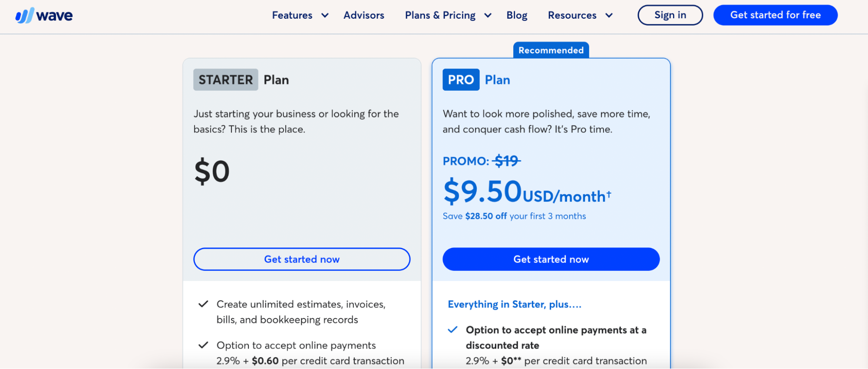868x369 pixels.
Task: Click the Save $28.50 off promotional text
Action: [x=514, y=216]
